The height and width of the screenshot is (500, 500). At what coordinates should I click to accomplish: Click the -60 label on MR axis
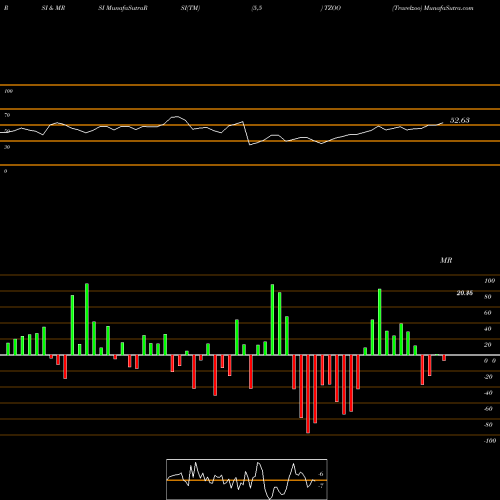(488, 409)
